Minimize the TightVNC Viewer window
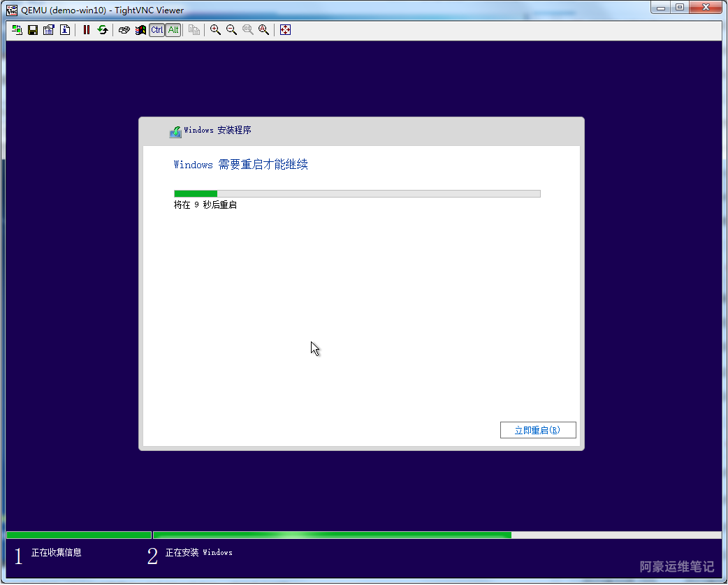This screenshot has height=585, width=728. tap(661, 8)
